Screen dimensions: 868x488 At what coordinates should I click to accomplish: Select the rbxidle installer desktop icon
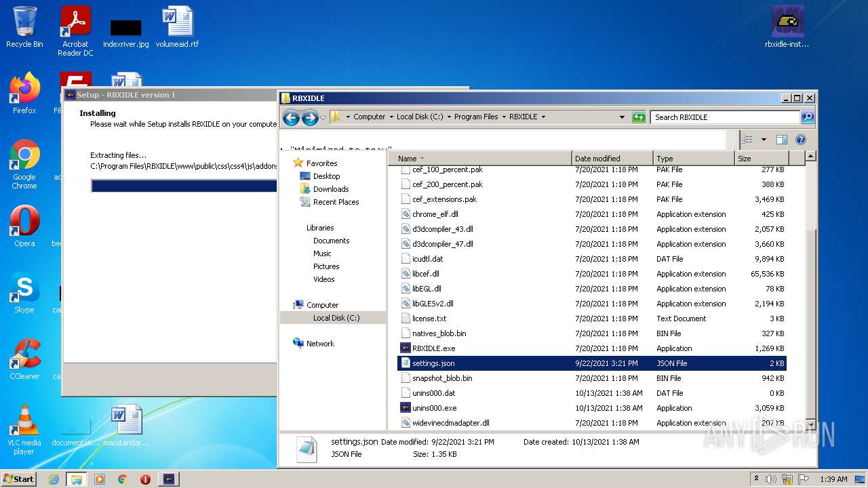pyautogui.click(x=787, y=27)
